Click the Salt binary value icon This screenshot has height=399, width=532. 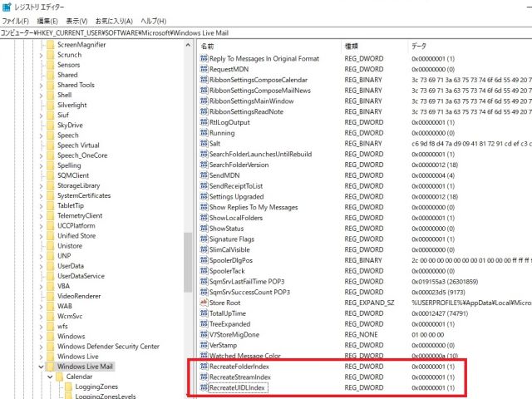point(204,144)
